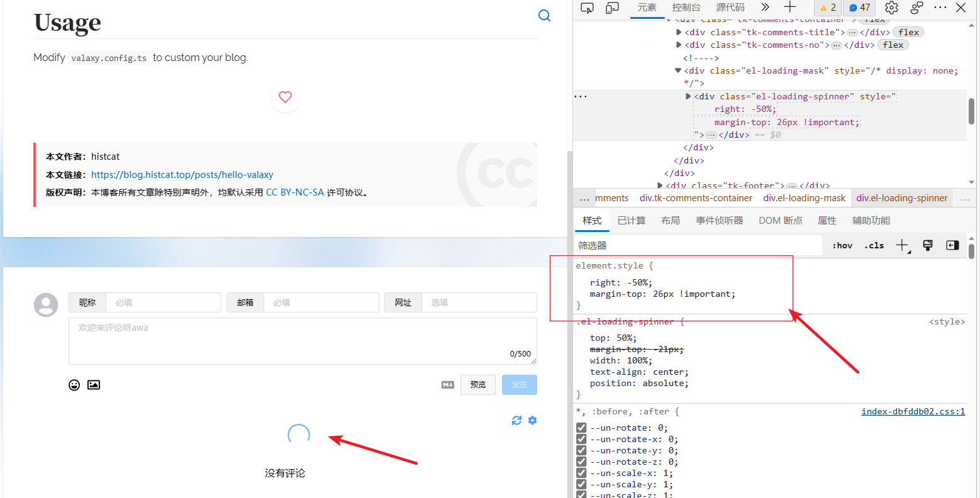Collapse the el-loading-mask div node
Viewport: 980px width, 498px height.
click(677, 70)
